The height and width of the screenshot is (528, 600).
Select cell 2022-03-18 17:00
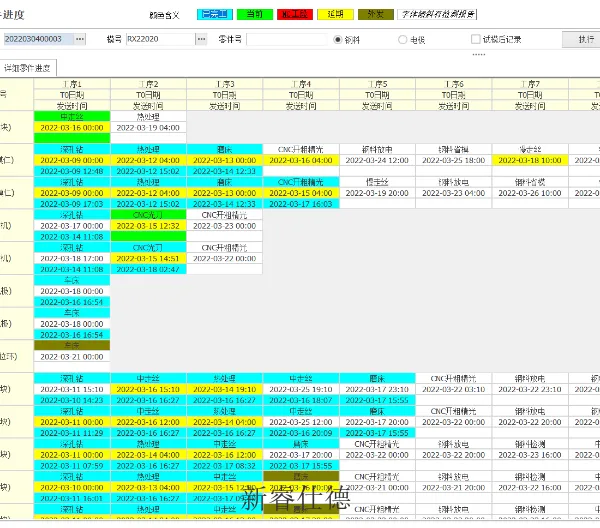coord(72,258)
